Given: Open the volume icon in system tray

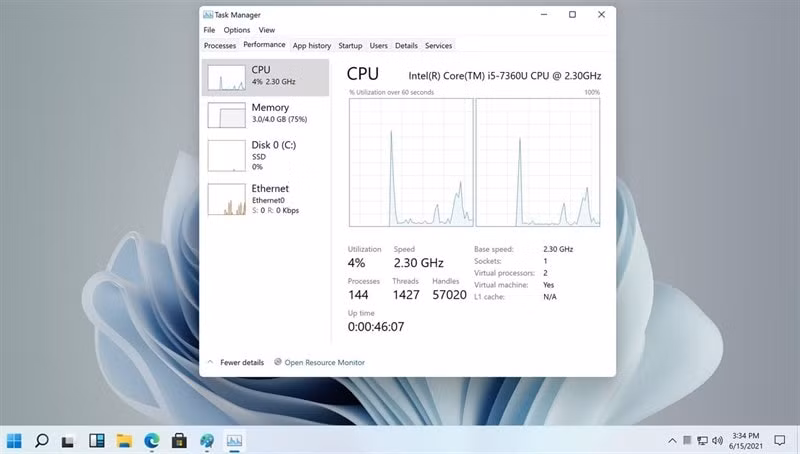Looking at the screenshot, I should click(x=717, y=440).
